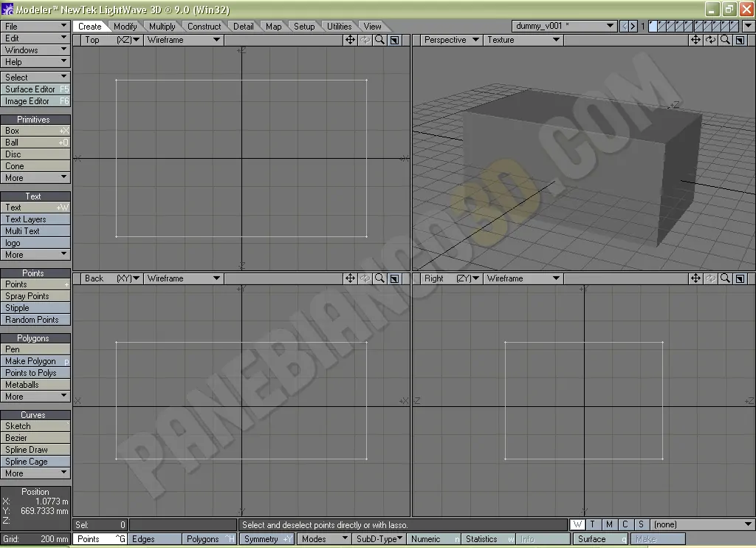Switch to Points selection mode
756x548 pixels.
coord(100,539)
